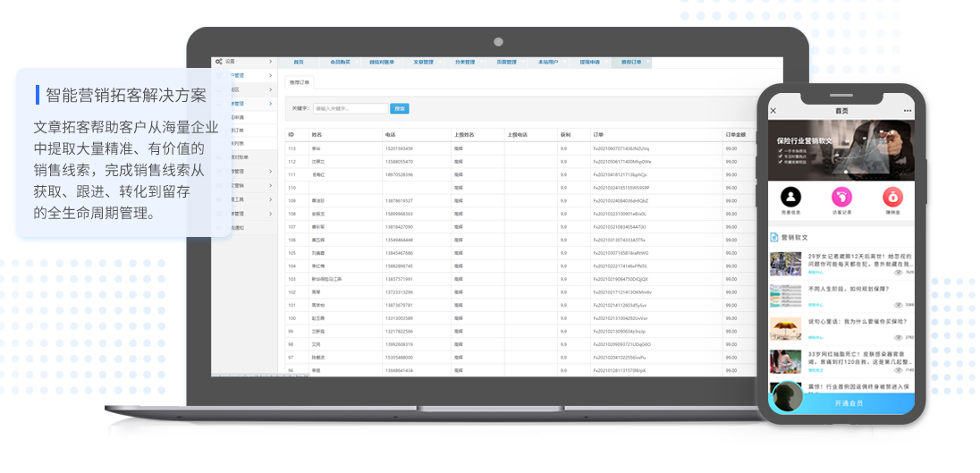Expand the bottom-most sidebar chevron
This screenshot has height=473, width=980.
(x=270, y=214)
